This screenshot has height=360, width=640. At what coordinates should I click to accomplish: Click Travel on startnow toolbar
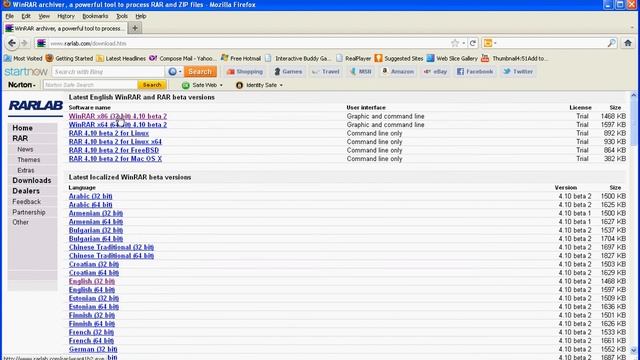(325, 71)
